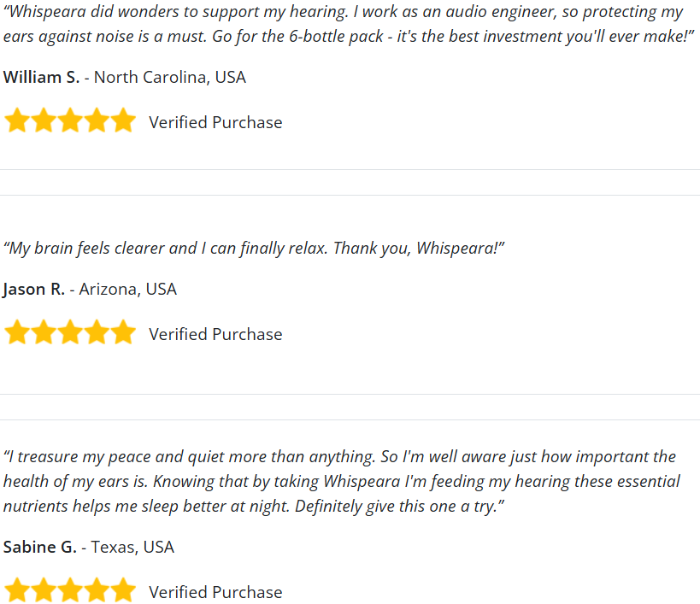The height and width of the screenshot is (604, 700).
Task: Click Verified Purchase under William S.
Action: pyautogui.click(x=215, y=122)
